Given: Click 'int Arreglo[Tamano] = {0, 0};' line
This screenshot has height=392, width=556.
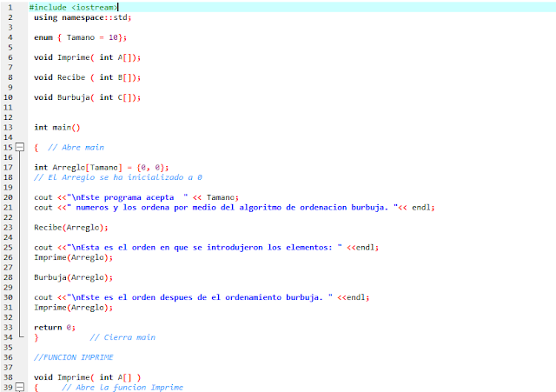Looking at the screenshot, I should coord(102,168).
